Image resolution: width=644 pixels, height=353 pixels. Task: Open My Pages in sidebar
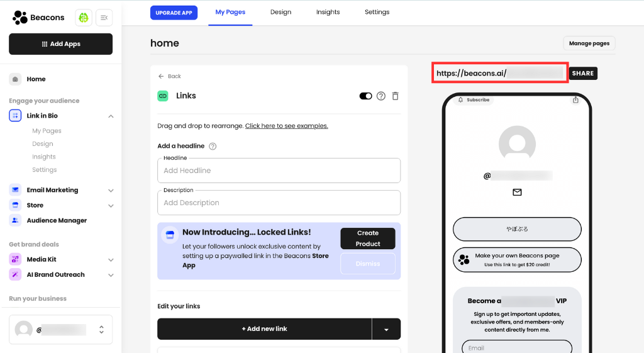coord(47,131)
